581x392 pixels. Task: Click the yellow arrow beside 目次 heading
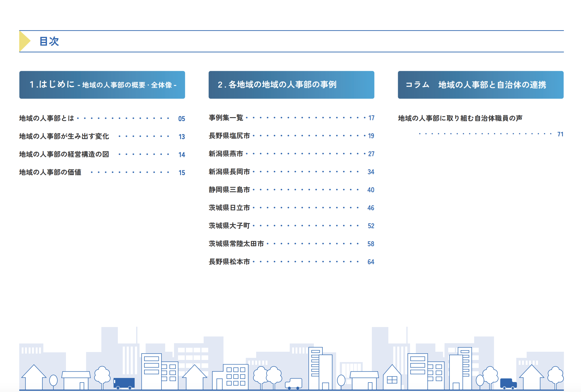pos(24,41)
